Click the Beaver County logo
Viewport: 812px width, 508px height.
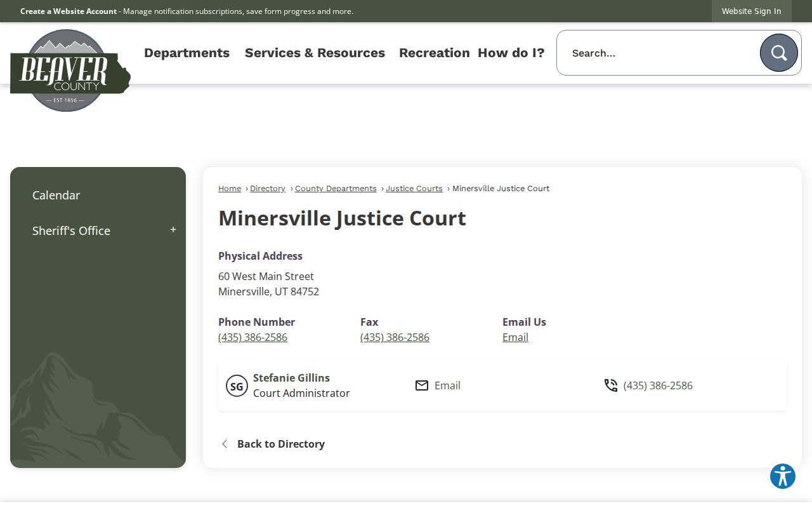70,70
